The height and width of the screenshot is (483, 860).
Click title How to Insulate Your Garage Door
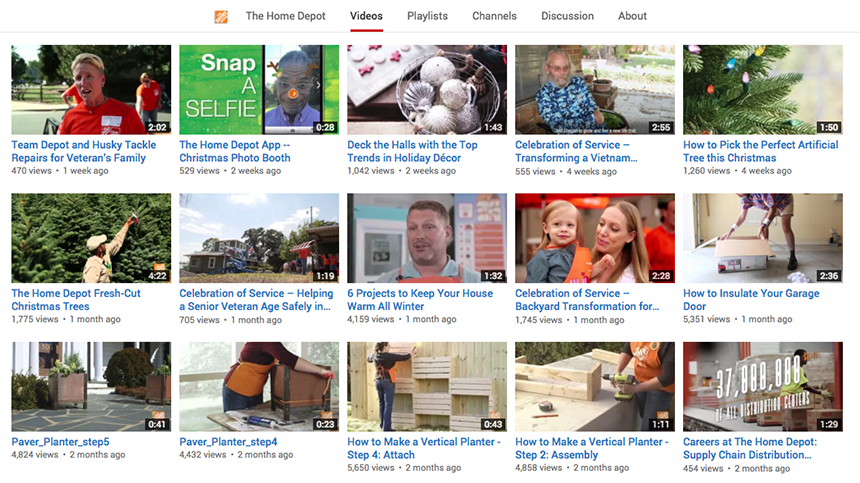coord(751,300)
